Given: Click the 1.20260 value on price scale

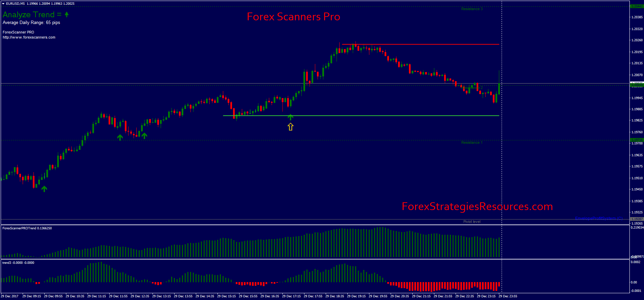Looking at the screenshot, I should (x=637, y=40).
